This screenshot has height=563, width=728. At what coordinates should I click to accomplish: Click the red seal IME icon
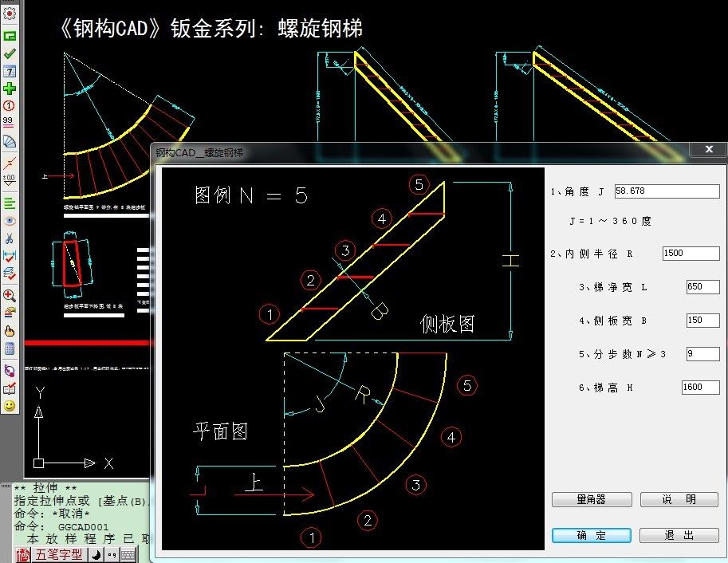(x=23, y=555)
